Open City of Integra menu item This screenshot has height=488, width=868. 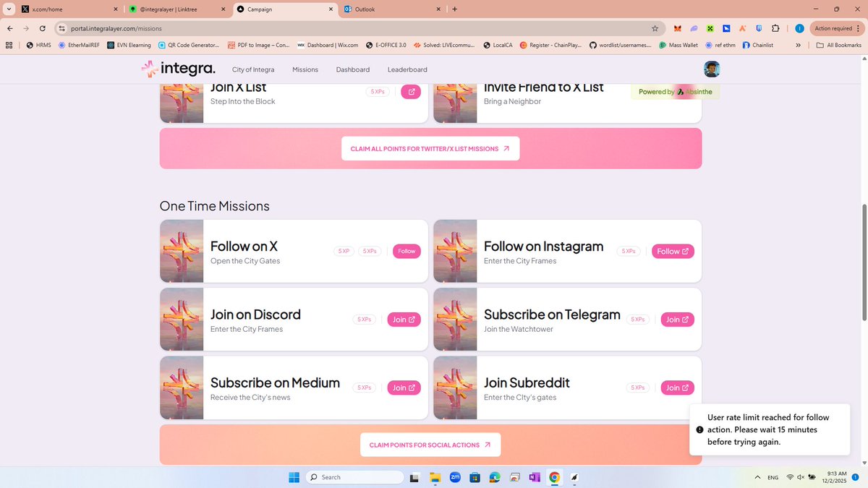click(x=253, y=69)
